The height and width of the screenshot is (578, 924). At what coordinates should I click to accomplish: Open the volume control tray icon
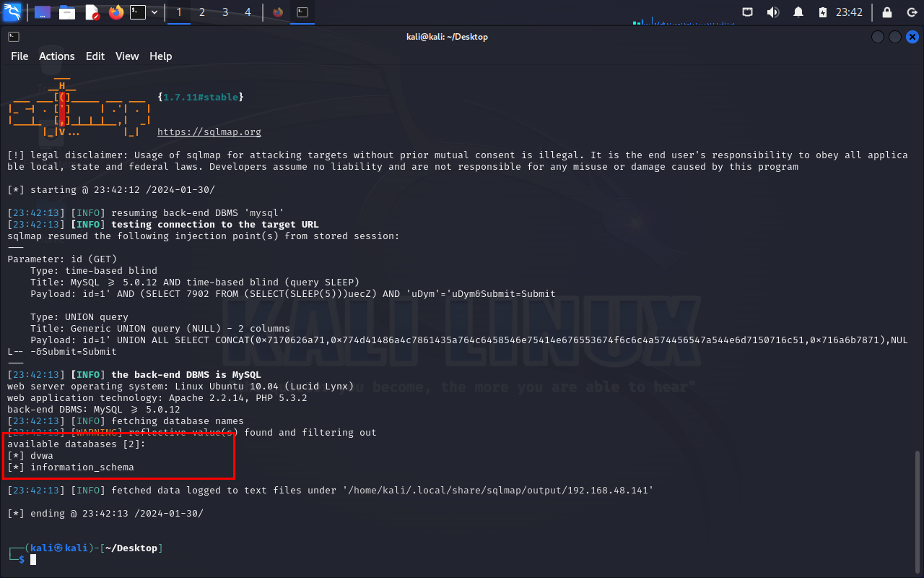point(773,12)
